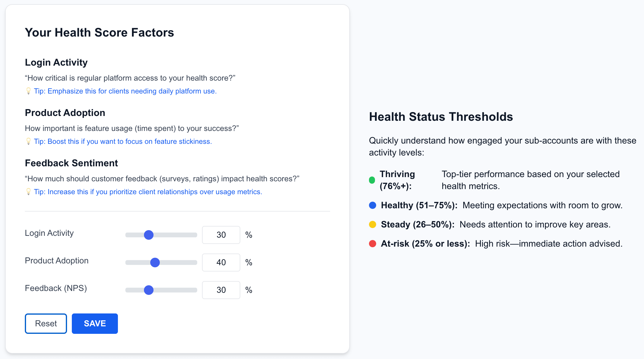
Task: Click the yellow Steady status dot
Action: (373, 224)
